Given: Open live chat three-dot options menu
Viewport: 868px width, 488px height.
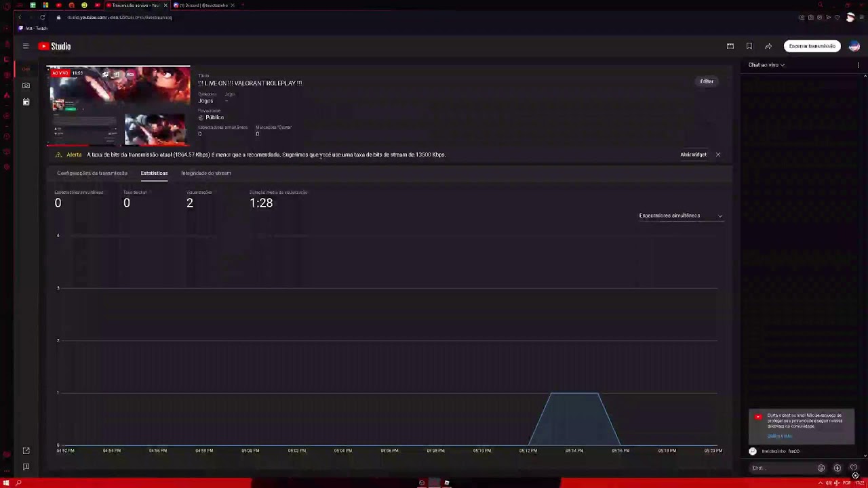Looking at the screenshot, I should pos(859,65).
